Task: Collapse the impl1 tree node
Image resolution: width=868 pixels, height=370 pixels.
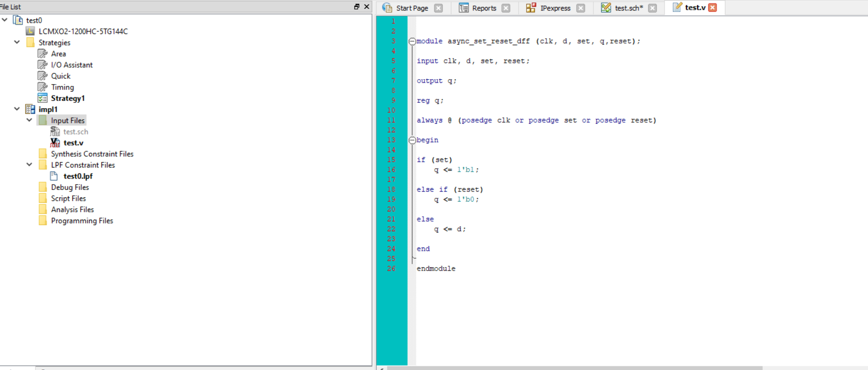Action: pos(17,109)
